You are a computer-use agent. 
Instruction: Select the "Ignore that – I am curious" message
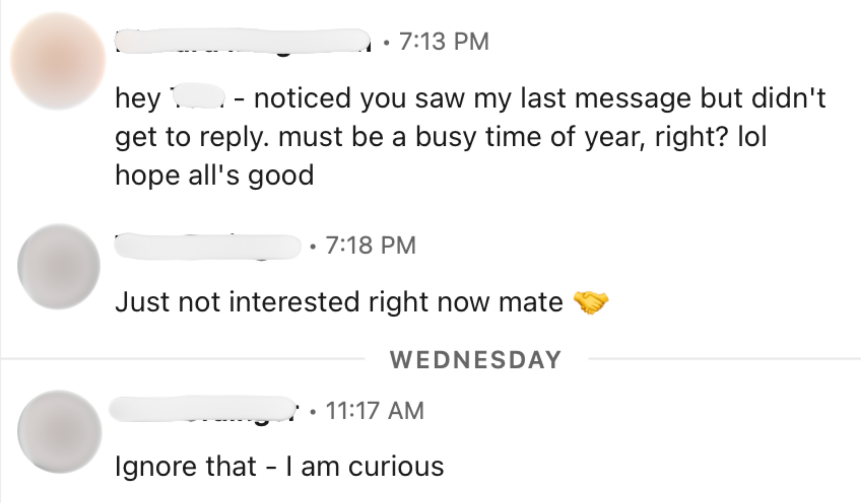click(280, 466)
